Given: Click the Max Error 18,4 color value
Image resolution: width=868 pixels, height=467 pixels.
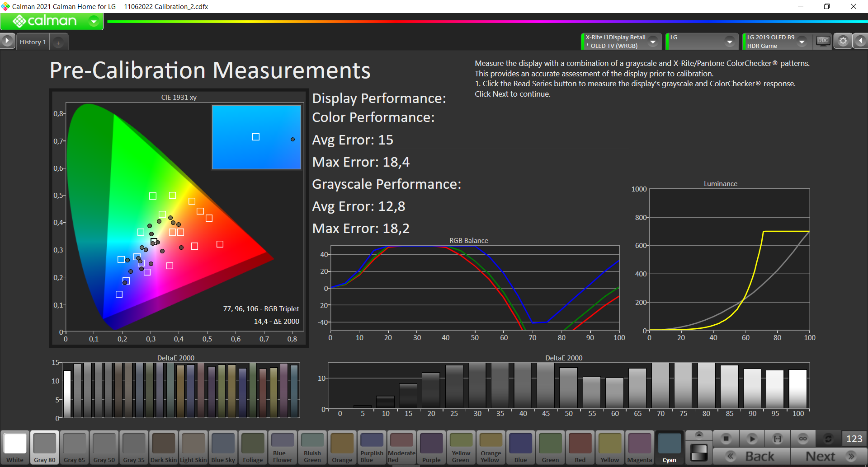Looking at the screenshot, I should pyautogui.click(x=361, y=162).
